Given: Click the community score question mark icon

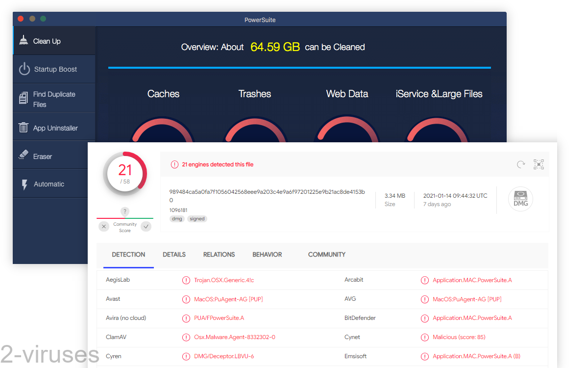Looking at the screenshot, I should coord(125,211).
